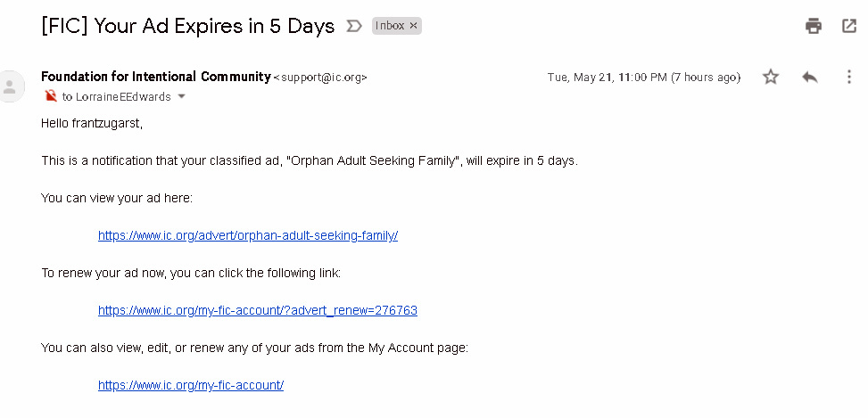868x418 pixels.
Task: Click the red no-encryption lock icon
Action: tap(51, 96)
